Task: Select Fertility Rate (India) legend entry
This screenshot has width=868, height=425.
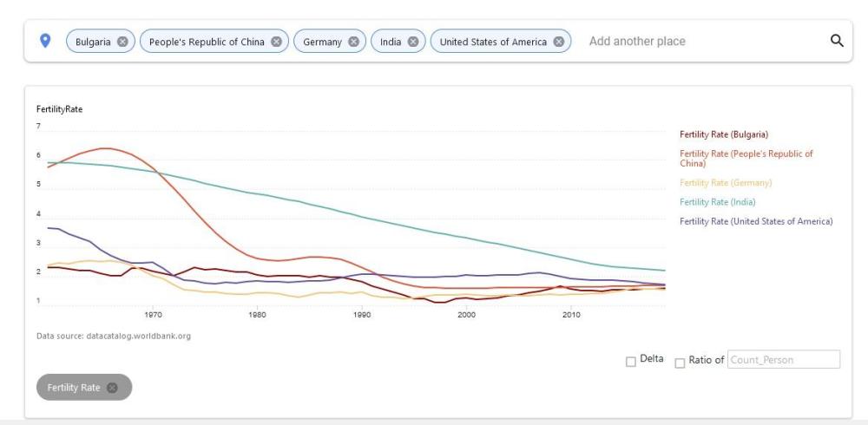Action: click(717, 202)
